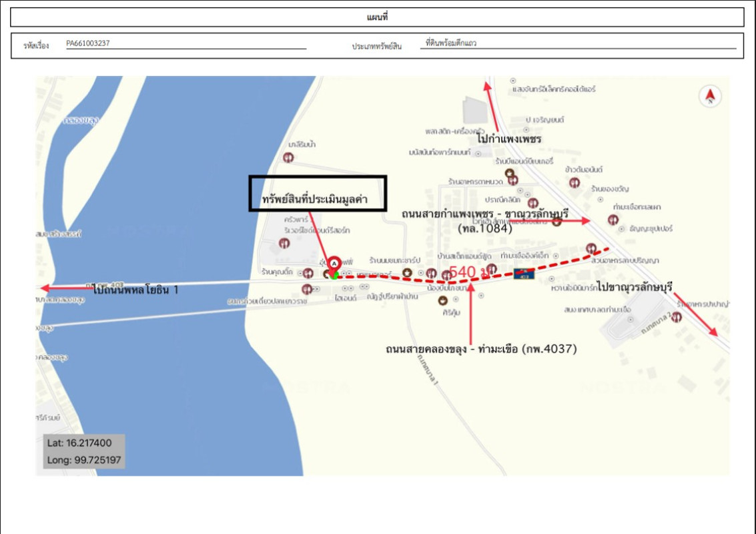Click café icon under ร้านบีแอนด์บีเบเกอรี่
The image size is (756, 534).
(509, 172)
